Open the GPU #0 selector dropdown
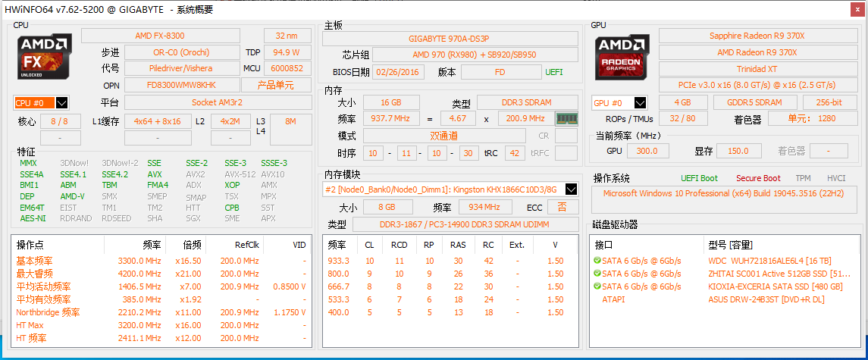 tap(641, 103)
